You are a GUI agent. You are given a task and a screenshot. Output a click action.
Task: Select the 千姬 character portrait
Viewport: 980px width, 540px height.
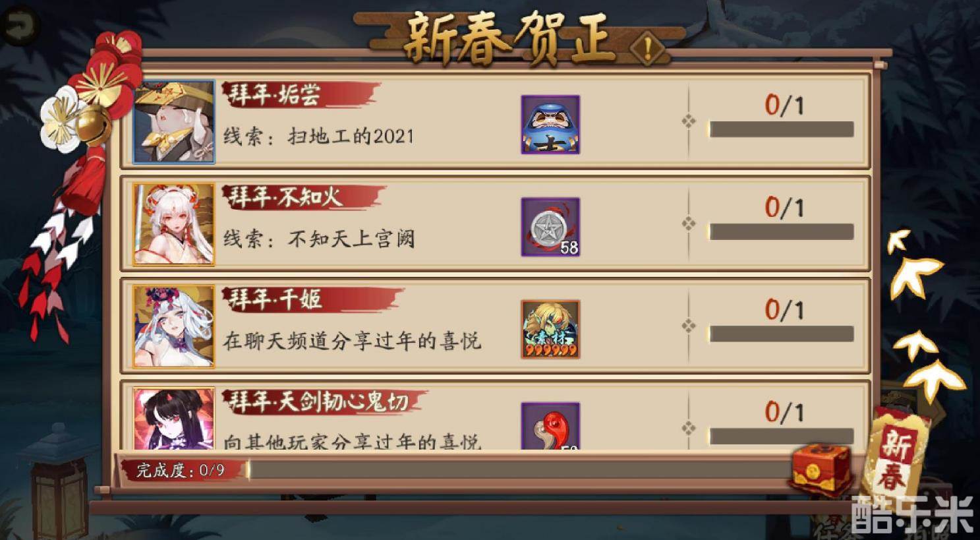(x=174, y=326)
